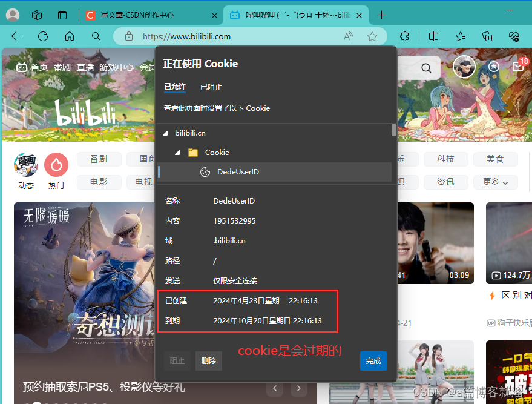Viewport: 532px width, 404px height.
Task: Select the 电影 category button
Action: pyautogui.click(x=99, y=182)
